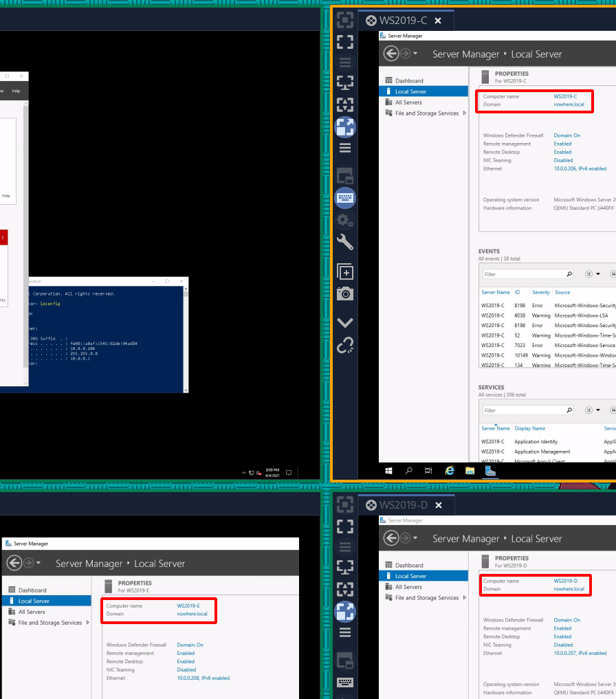Open Events list options dropdown arrow
The image size is (616, 699).
598,274
